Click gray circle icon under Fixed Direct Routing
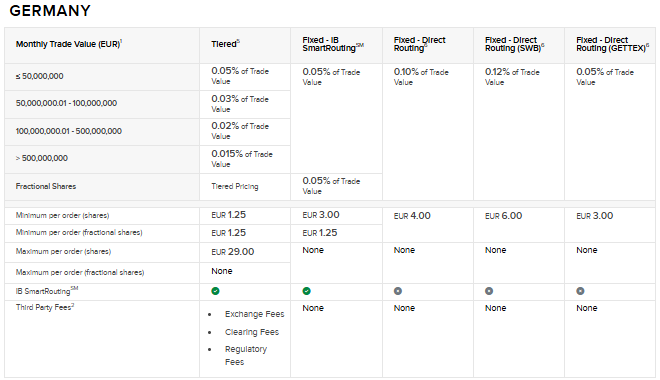The height and width of the screenshot is (380, 660). [398, 291]
